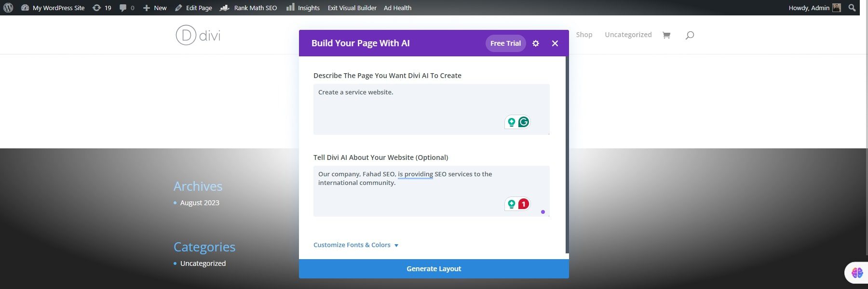Click the brain icon floating button
Image resolution: width=868 pixels, height=289 pixels.
point(857,273)
